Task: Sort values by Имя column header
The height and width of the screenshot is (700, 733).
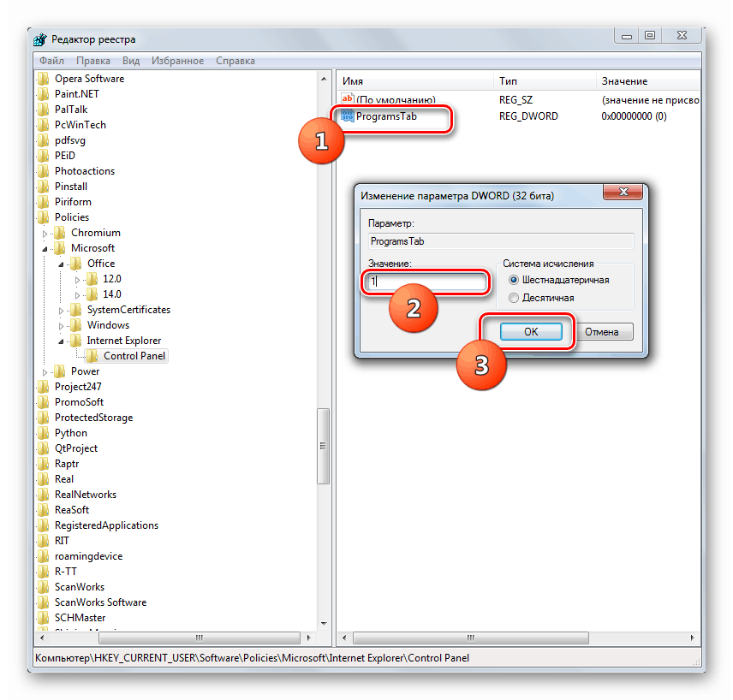Action: (415, 80)
